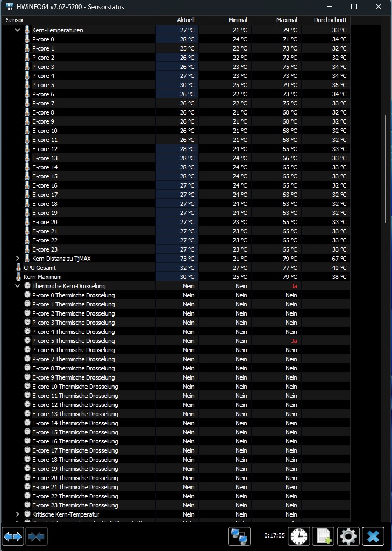Click 66 °C maximal value of E-core 13
Screen dimensions: 392x551
coord(290,158)
